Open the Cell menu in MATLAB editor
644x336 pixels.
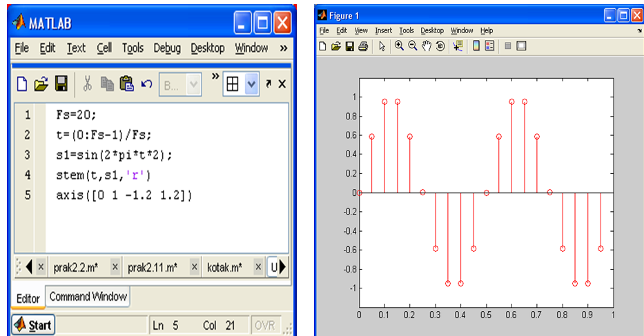pyautogui.click(x=104, y=48)
